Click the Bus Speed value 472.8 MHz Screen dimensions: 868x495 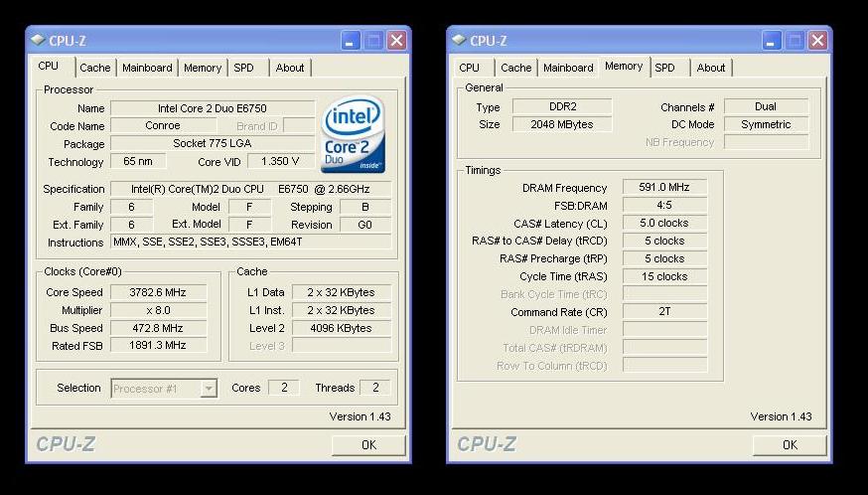(158, 328)
